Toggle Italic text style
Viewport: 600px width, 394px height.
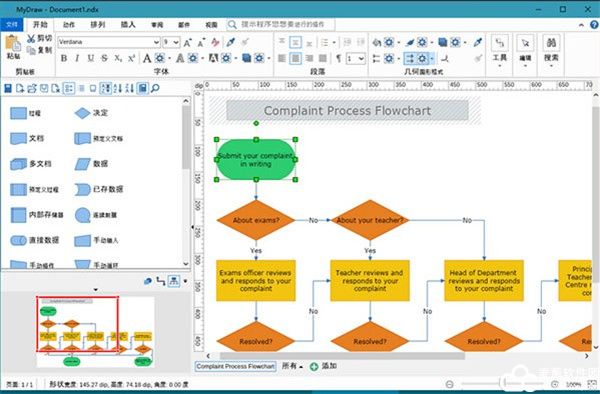(x=77, y=58)
